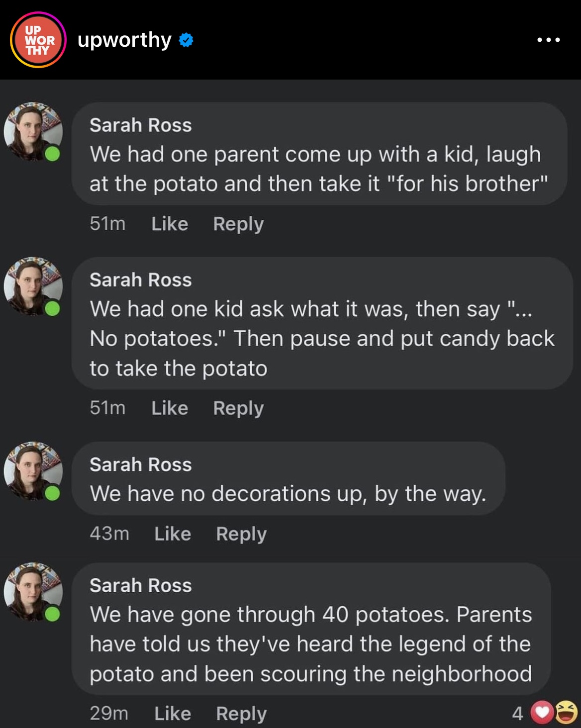The height and width of the screenshot is (728, 581).
Task: Open avatar on "No potatoes" comment
Action: click(x=33, y=286)
